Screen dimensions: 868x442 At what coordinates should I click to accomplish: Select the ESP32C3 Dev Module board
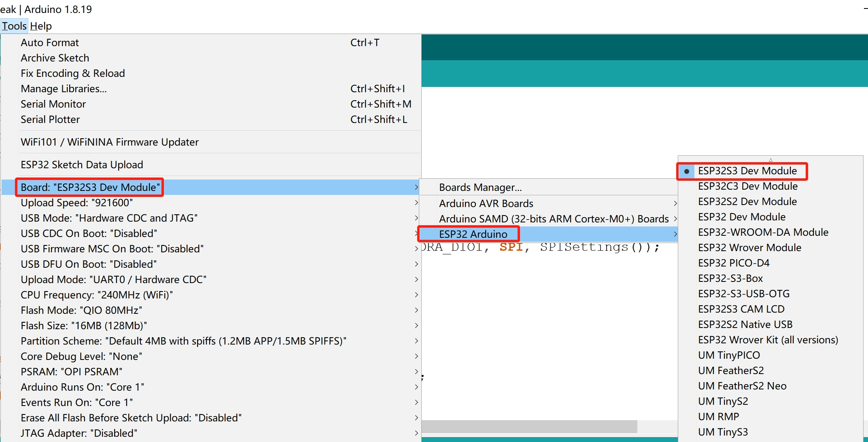pos(770,186)
